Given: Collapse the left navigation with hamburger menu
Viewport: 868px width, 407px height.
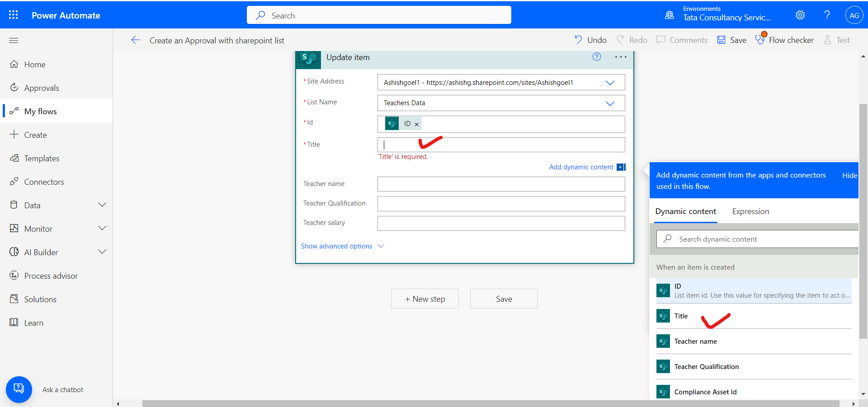Looking at the screenshot, I should (13, 40).
